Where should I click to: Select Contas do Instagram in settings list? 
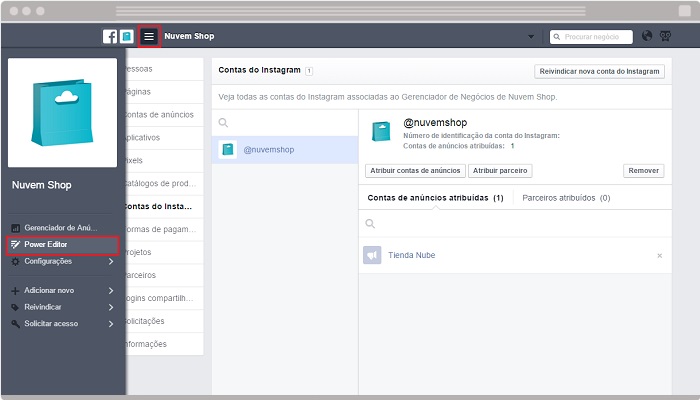click(164, 206)
